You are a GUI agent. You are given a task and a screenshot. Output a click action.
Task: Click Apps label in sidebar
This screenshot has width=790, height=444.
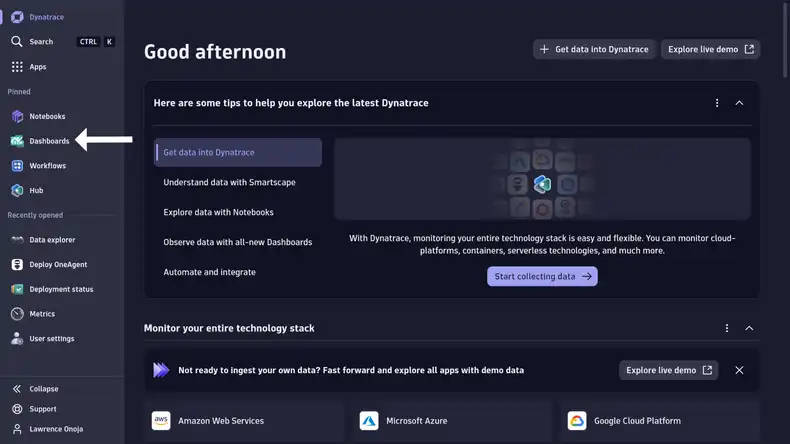[x=38, y=67]
